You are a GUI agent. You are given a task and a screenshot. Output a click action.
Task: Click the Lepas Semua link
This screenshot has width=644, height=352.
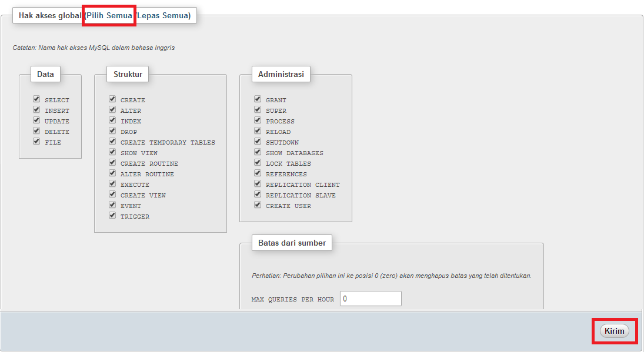(165, 15)
